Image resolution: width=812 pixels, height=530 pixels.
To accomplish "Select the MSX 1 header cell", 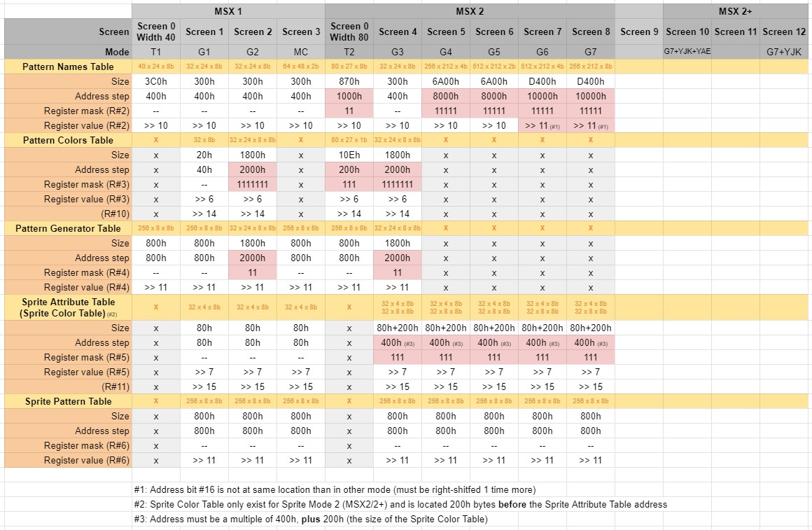I will tap(228, 11).
